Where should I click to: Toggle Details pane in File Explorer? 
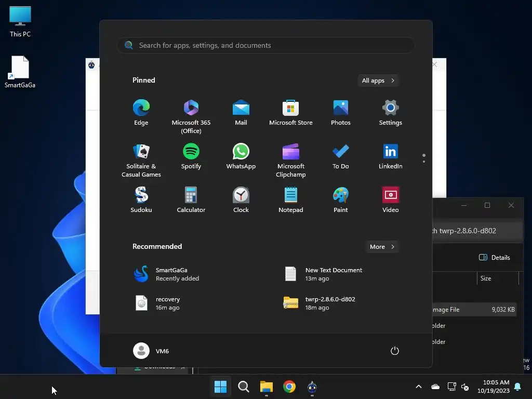pyautogui.click(x=495, y=258)
